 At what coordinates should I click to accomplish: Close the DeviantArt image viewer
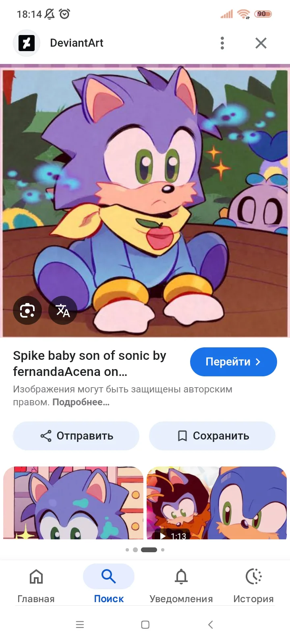coord(261,43)
